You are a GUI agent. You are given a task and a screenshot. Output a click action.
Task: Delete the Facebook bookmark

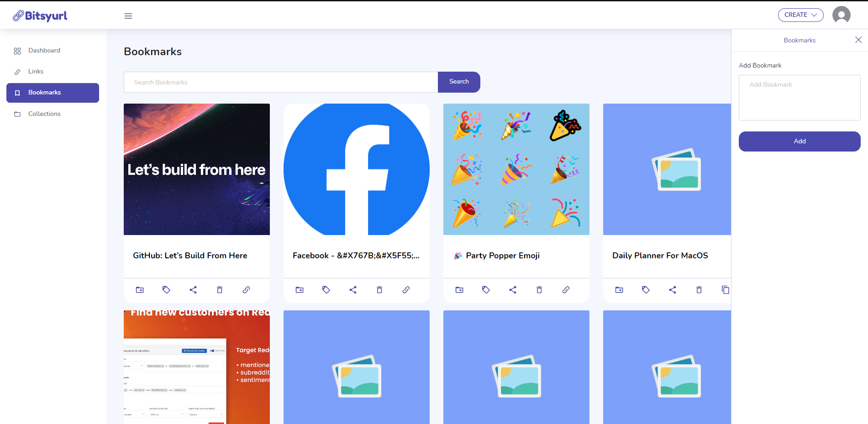(x=379, y=290)
